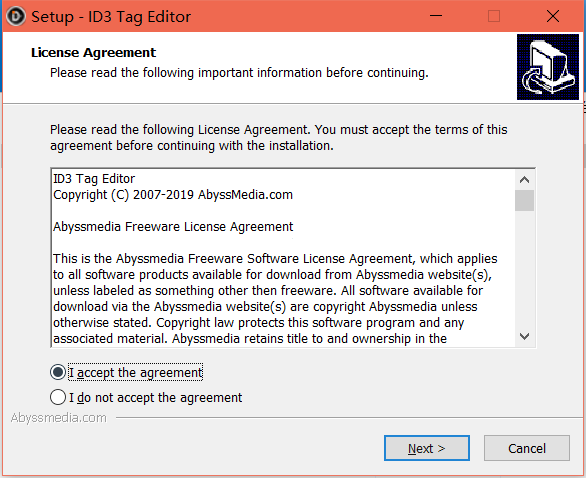The image size is (586, 478).
Task: Click the Abyssmedia.com label at bottom
Action: (x=59, y=417)
